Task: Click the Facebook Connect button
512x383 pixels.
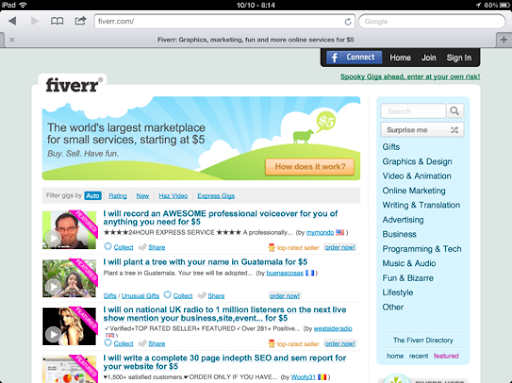Action: [354, 57]
